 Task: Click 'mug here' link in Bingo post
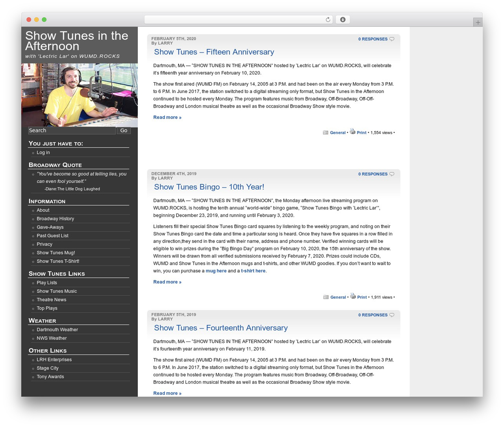[x=216, y=271]
